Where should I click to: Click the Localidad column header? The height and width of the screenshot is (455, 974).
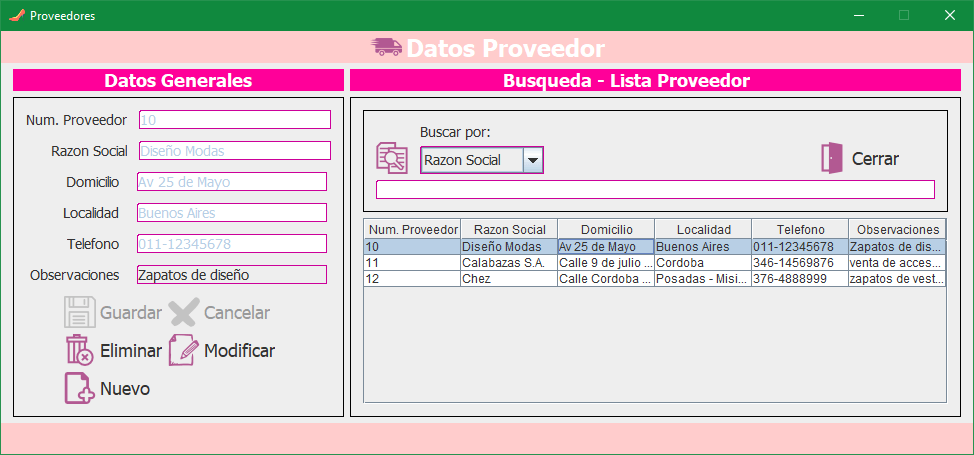[x=702, y=229]
